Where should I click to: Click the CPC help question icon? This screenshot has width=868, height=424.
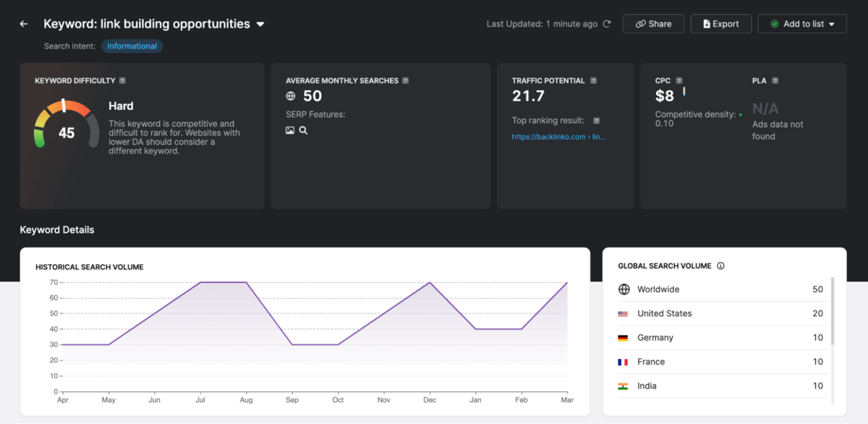[x=679, y=81]
